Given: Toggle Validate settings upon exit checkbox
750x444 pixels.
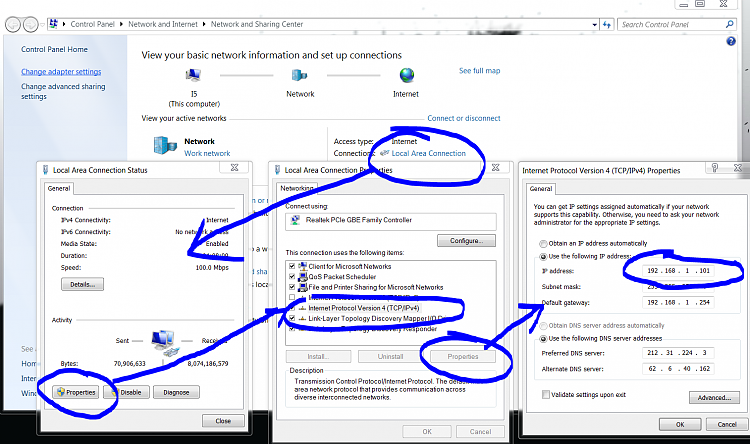Looking at the screenshot, I should [546, 395].
